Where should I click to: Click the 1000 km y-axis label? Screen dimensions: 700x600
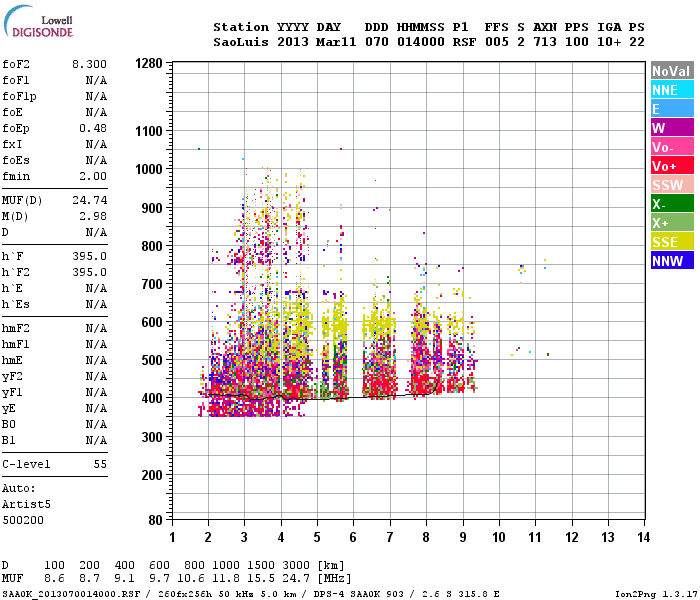point(149,169)
